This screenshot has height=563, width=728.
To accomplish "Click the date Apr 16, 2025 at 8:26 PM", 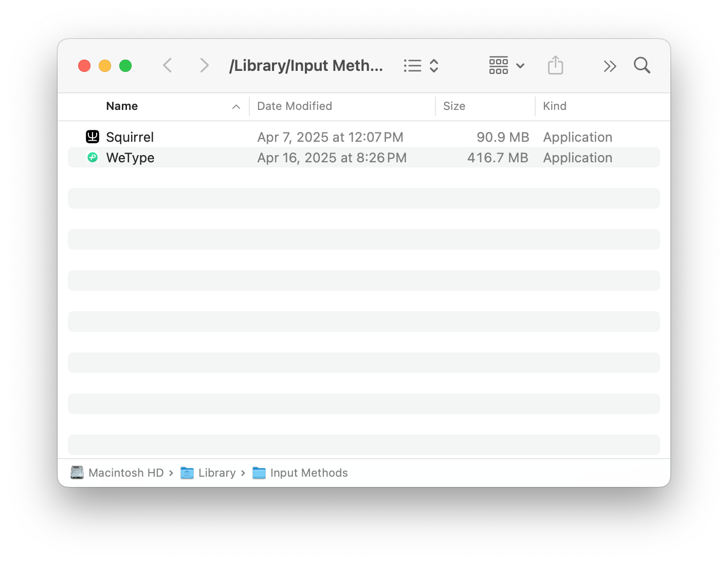I will [332, 158].
